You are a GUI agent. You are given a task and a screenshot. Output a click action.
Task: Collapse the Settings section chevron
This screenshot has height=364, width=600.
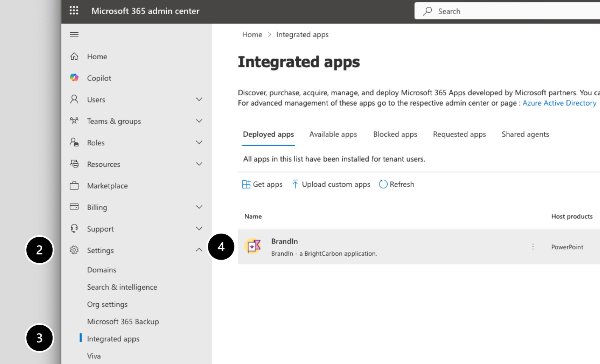coord(199,250)
